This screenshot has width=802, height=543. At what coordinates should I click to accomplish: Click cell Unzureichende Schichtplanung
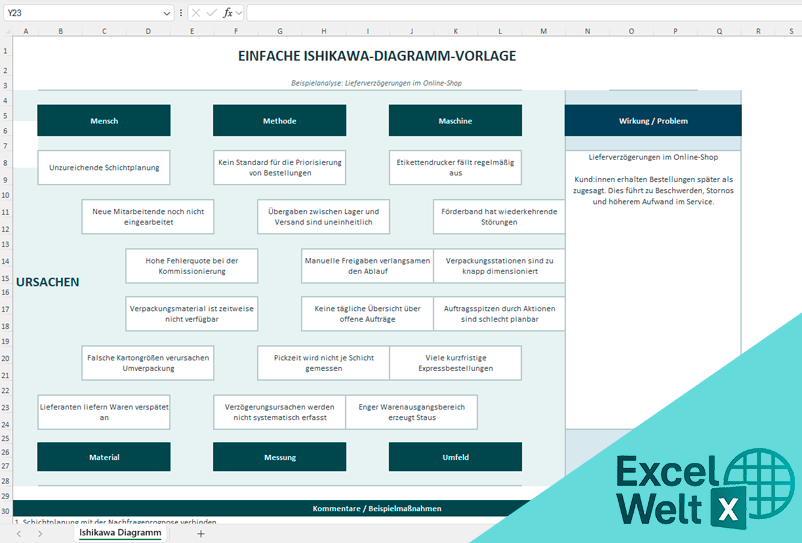pos(104,168)
